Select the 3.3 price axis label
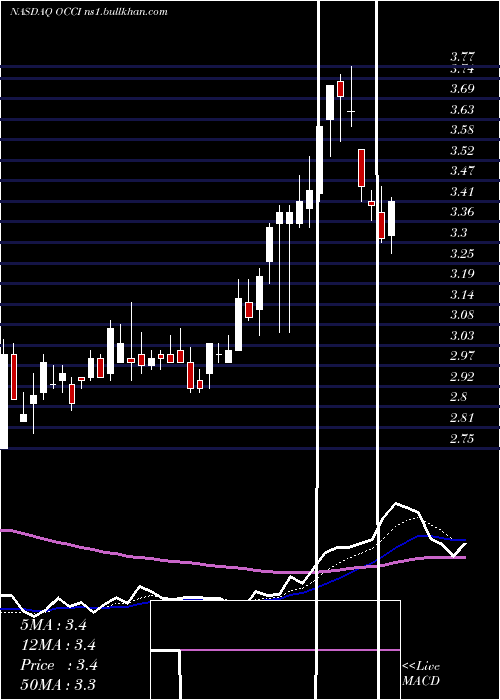This screenshot has width=500, height=700. click(459, 233)
